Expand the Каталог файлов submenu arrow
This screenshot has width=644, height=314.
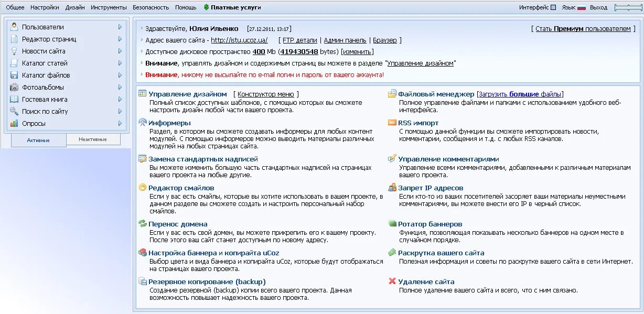click(120, 75)
